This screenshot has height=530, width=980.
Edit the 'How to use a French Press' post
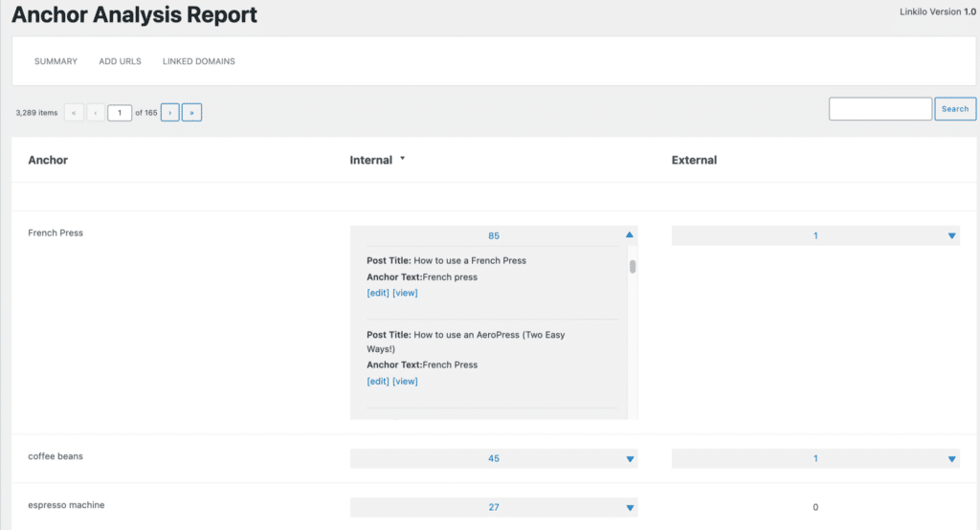[378, 294]
